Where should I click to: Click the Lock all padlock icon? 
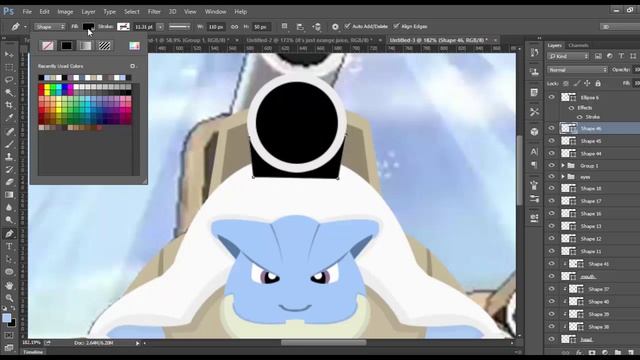pos(598,83)
